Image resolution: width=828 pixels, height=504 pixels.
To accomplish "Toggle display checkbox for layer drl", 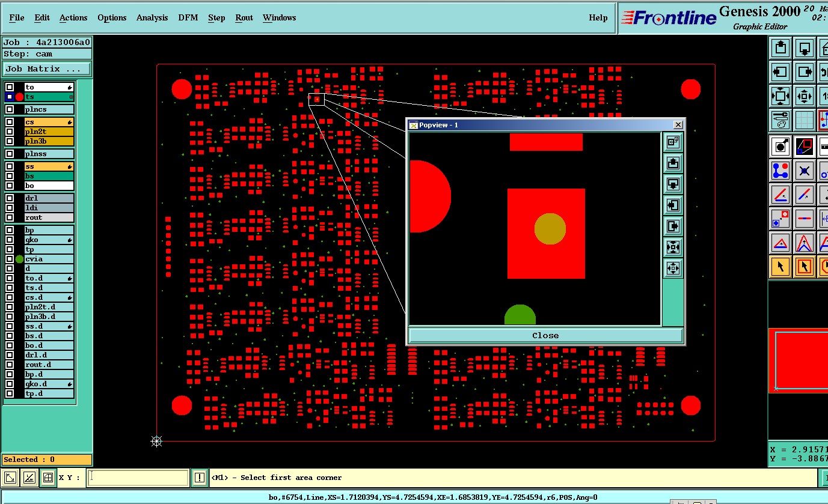I will [x=10, y=198].
